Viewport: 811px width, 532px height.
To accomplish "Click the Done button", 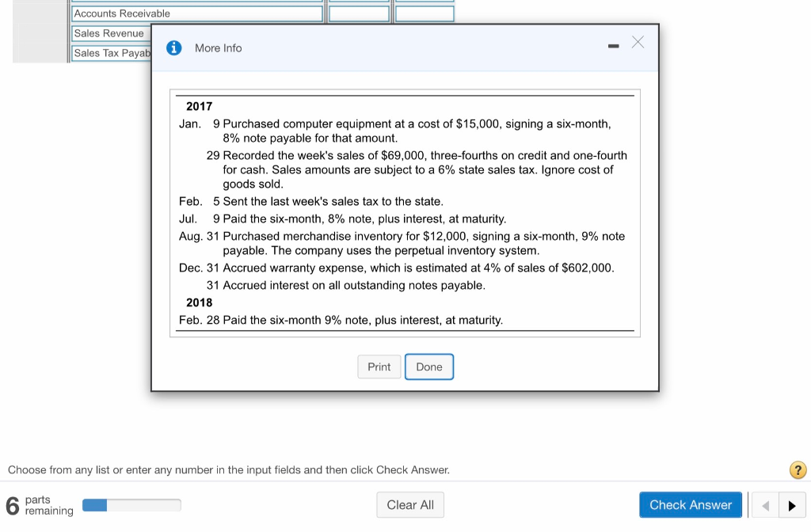I will pos(429,367).
